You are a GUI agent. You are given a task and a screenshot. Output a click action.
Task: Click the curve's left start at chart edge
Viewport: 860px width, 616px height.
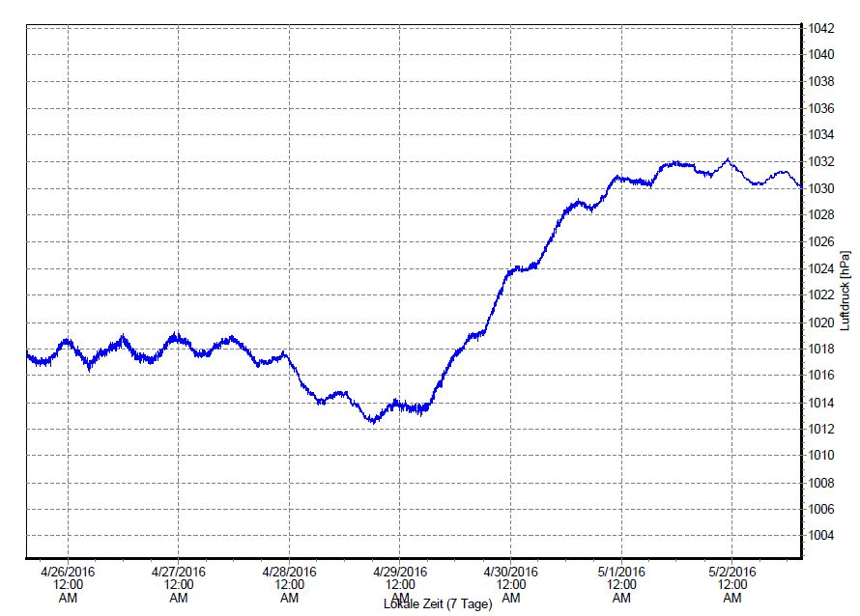click(27, 354)
